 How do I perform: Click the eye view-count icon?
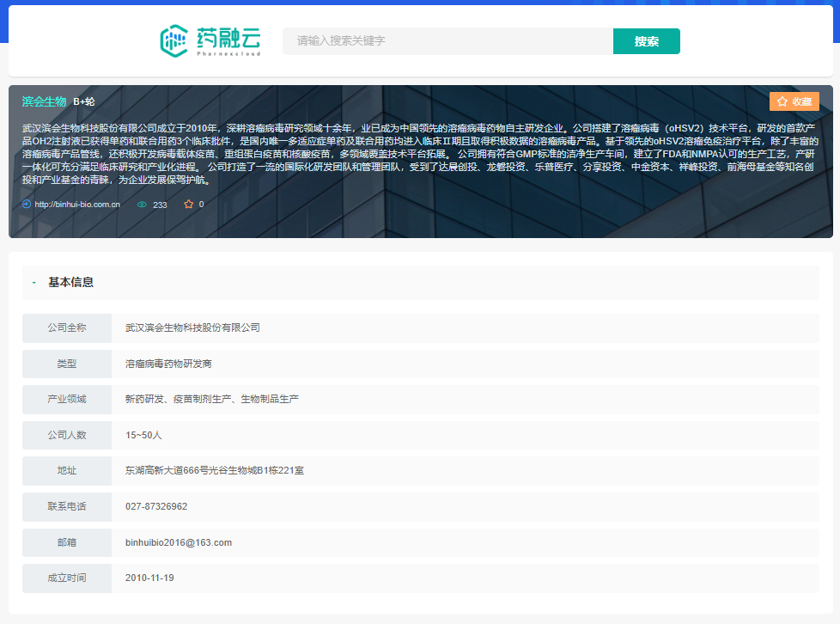click(x=143, y=205)
